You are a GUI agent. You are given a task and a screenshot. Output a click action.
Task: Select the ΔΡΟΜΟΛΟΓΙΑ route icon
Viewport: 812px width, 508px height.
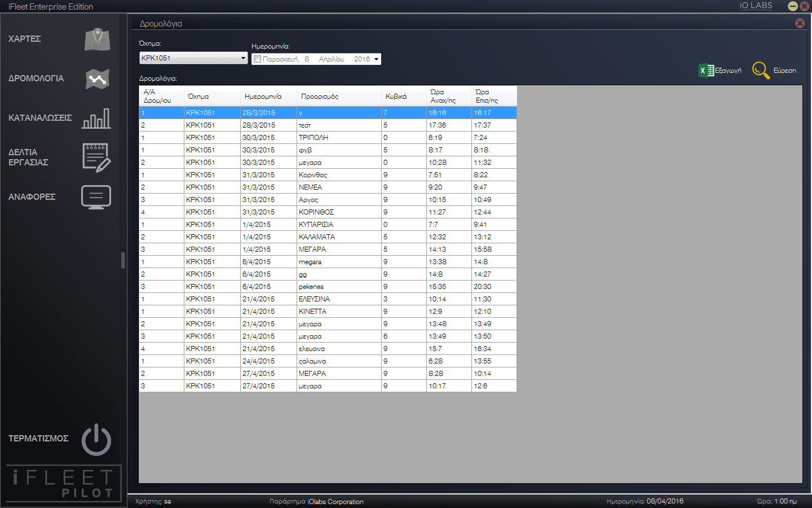pos(98,79)
